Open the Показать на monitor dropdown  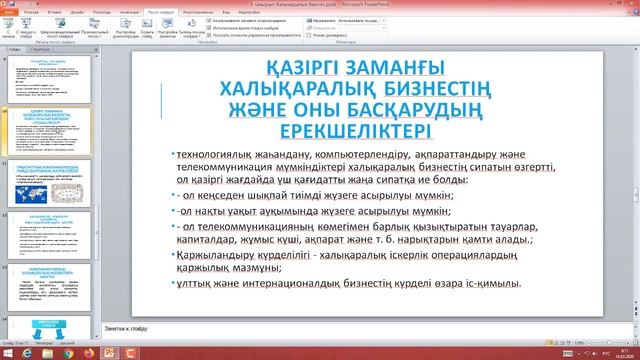point(362,28)
